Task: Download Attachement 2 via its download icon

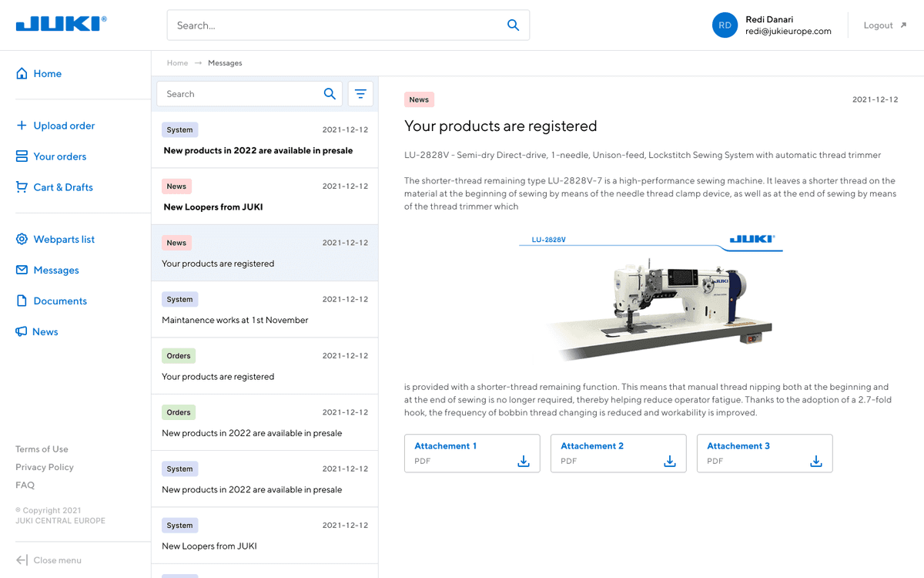Action: click(x=670, y=461)
